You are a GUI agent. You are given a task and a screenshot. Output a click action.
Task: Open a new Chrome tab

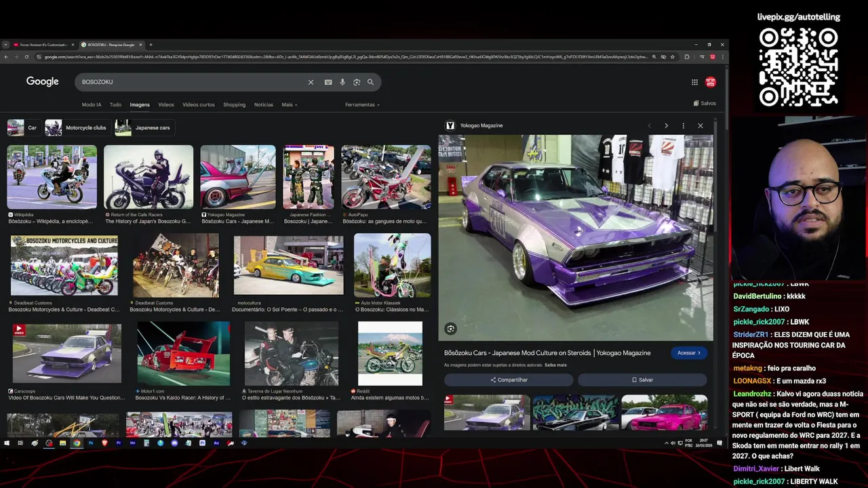click(x=151, y=45)
